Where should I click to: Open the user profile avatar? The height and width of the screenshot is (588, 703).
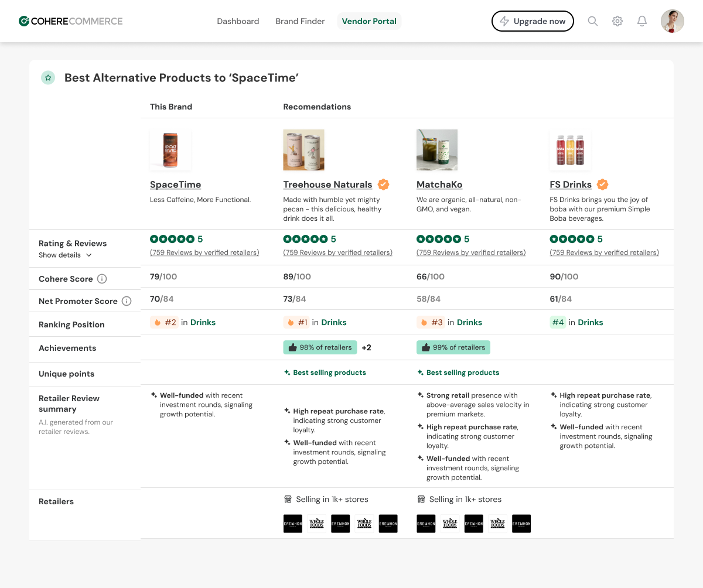tap(673, 21)
